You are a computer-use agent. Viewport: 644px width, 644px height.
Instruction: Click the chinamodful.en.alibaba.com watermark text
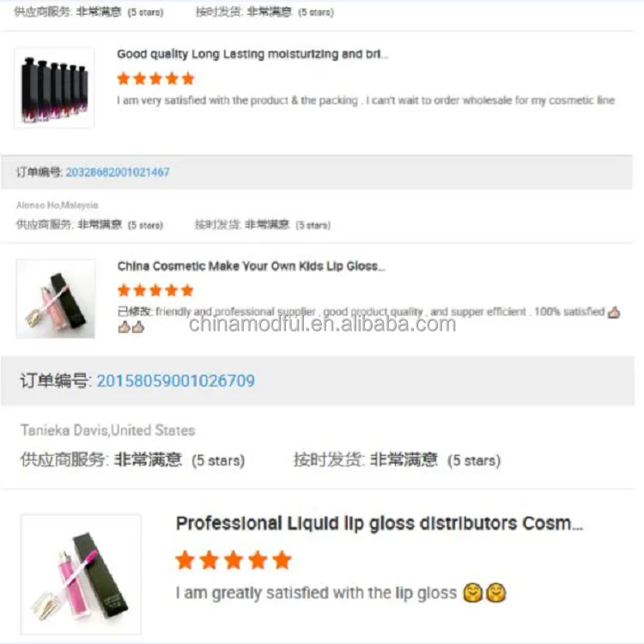[322, 324]
